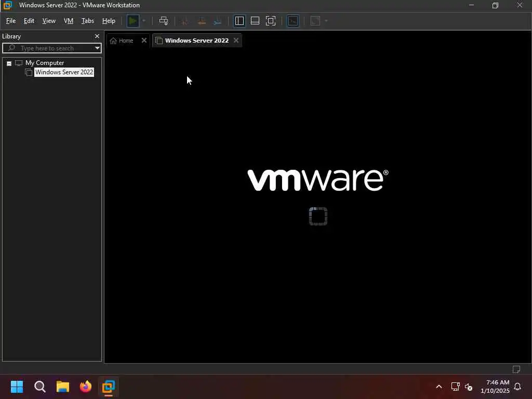Screen dimensions: 532x399
Task: Click the network status tray icon
Action: pyautogui.click(x=455, y=387)
